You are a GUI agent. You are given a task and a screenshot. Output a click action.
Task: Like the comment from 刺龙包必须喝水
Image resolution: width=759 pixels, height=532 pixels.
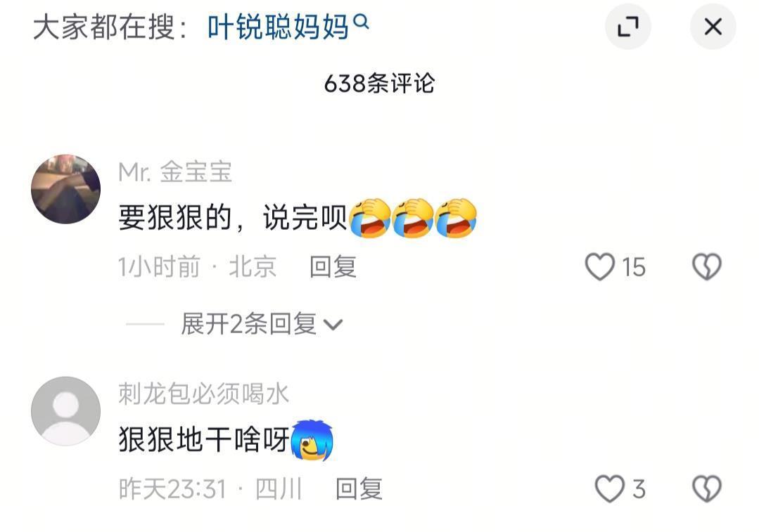(609, 488)
